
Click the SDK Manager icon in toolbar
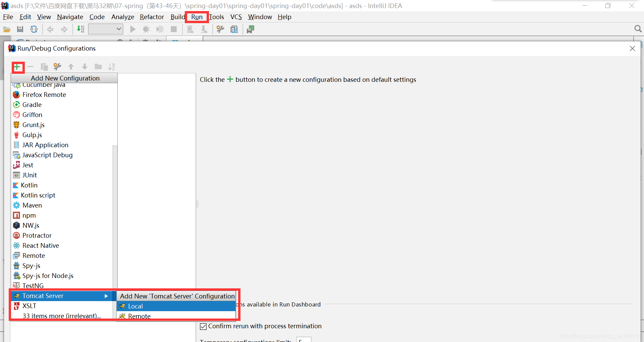point(250,30)
